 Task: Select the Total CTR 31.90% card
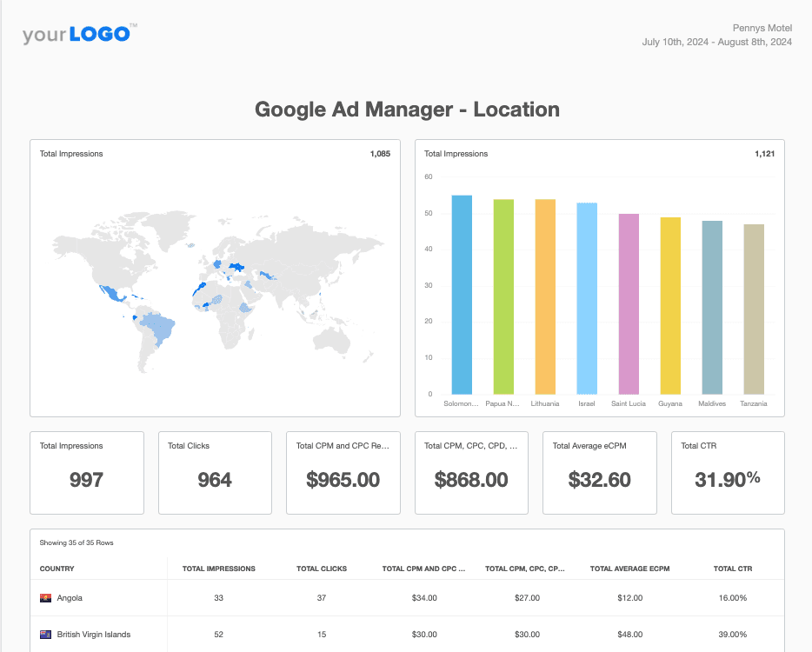(x=728, y=473)
